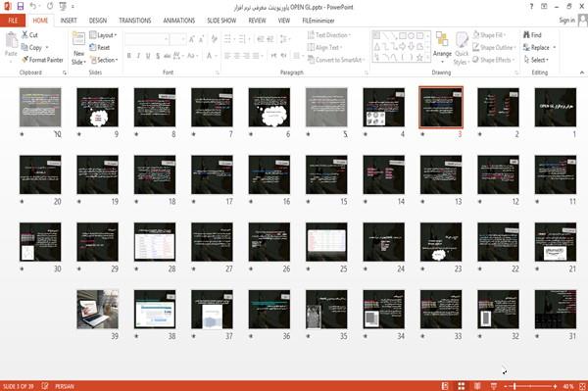
Task: Click PERSIAN language in status bar
Action: (65, 386)
